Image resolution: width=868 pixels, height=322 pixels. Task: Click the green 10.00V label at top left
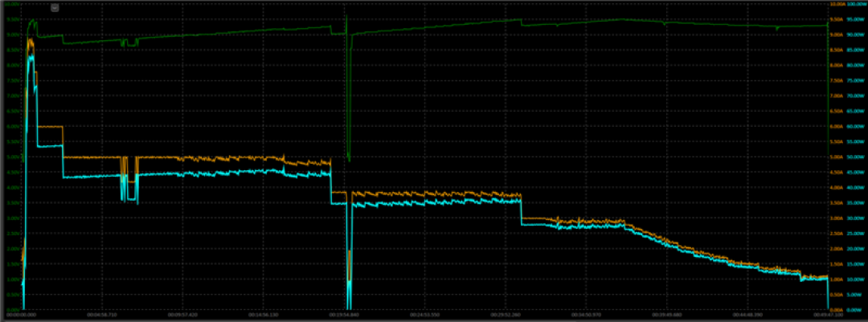pyautogui.click(x=14, y=4)
